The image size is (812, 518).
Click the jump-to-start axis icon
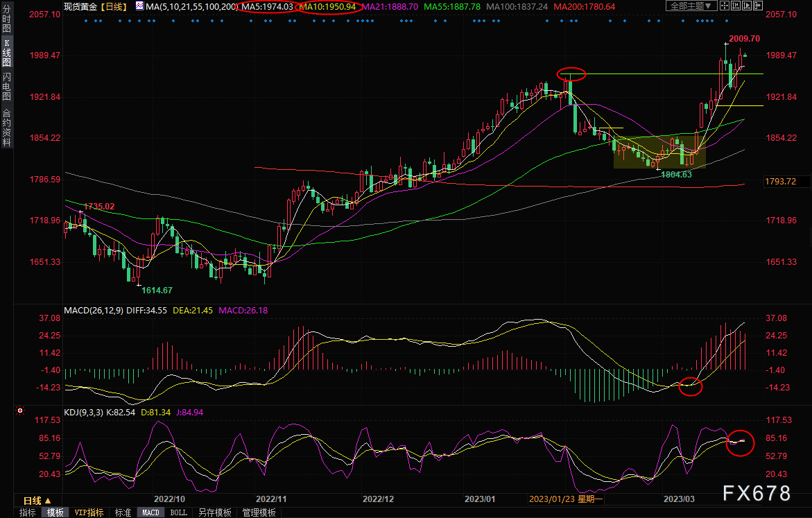coord(736,6)
